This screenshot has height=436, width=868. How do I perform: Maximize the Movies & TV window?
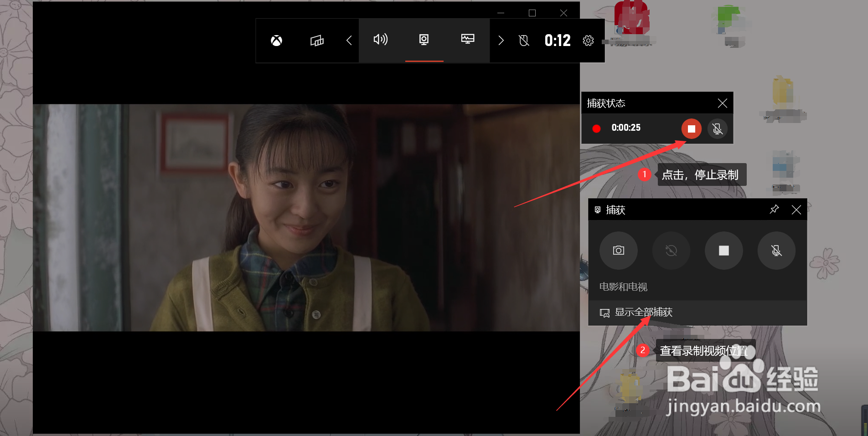point(532,13)
